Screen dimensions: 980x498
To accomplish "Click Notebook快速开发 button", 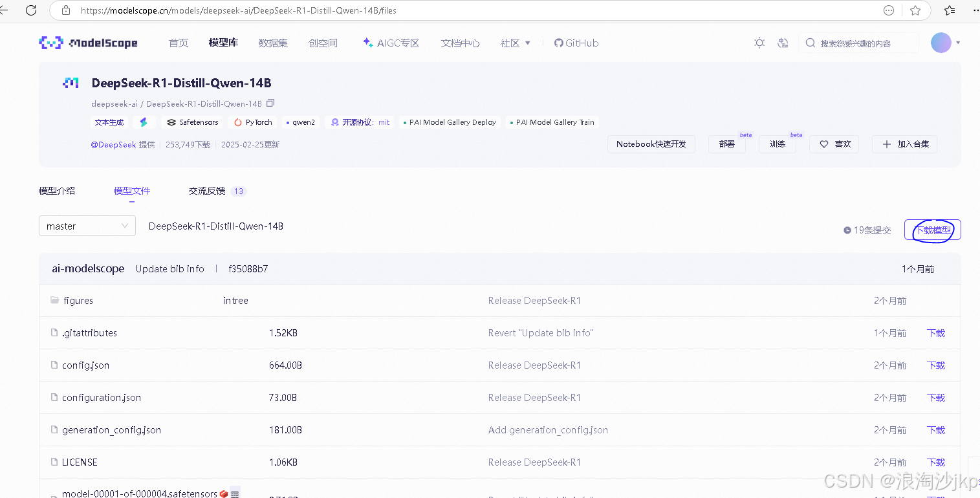I will 651,144.
